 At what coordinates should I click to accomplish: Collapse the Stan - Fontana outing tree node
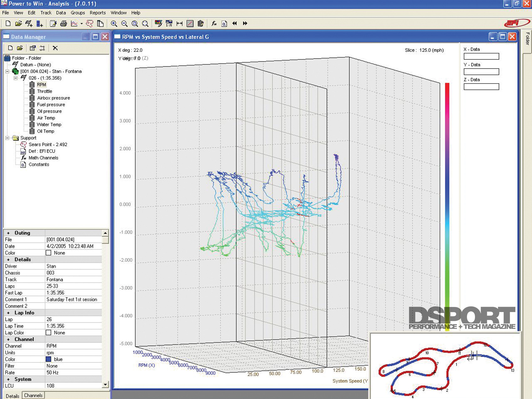[x=7, y=71]
